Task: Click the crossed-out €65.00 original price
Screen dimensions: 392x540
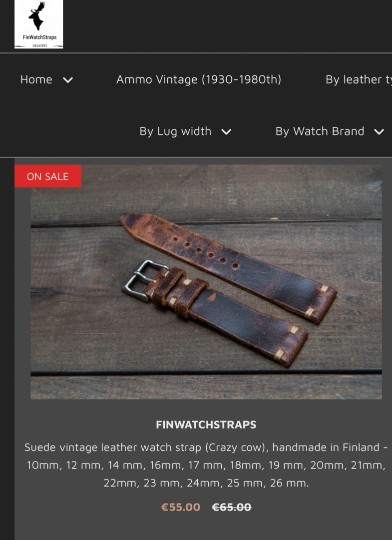Action: (231, 507)
